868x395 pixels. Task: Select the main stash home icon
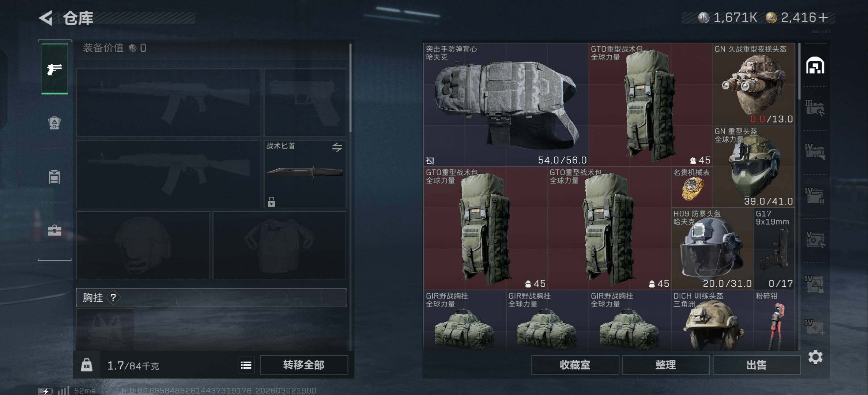click(x=815, y=65)
